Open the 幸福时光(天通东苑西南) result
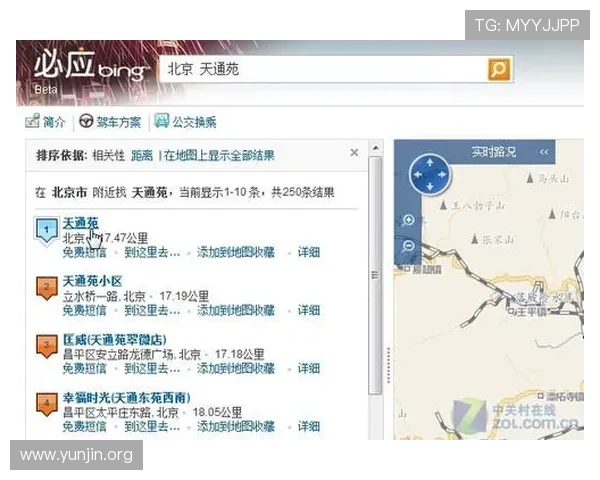 click(126, 398)
